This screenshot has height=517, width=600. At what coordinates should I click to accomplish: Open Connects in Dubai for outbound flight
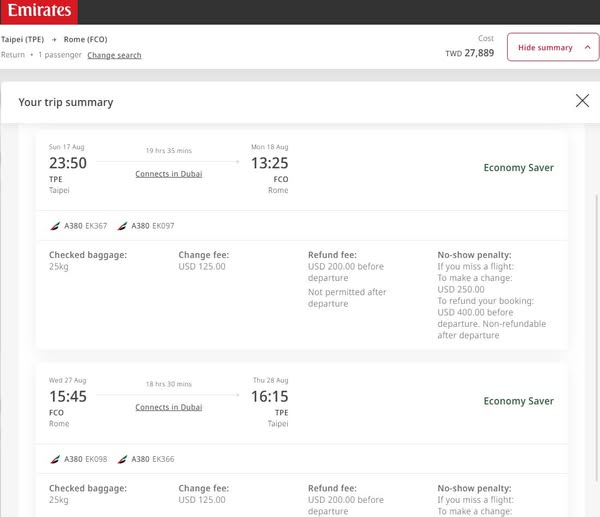click(x=169, y=174)
